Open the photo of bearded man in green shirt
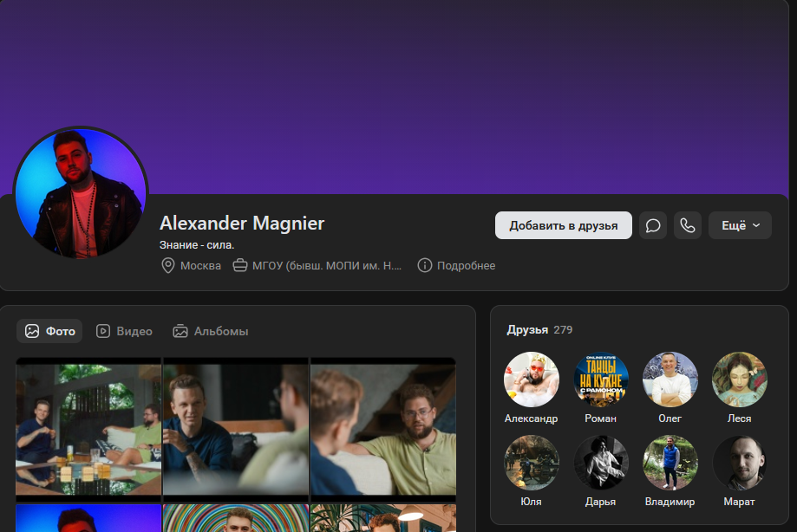The height and width of the screenshot is (532, 797). pos(383,430)
